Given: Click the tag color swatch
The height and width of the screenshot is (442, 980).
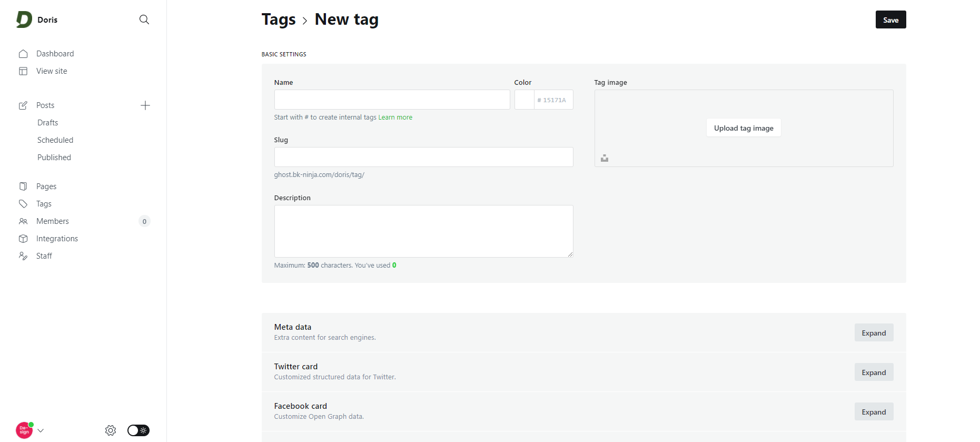Looking at the screenshot, I should tap(524, 100).
